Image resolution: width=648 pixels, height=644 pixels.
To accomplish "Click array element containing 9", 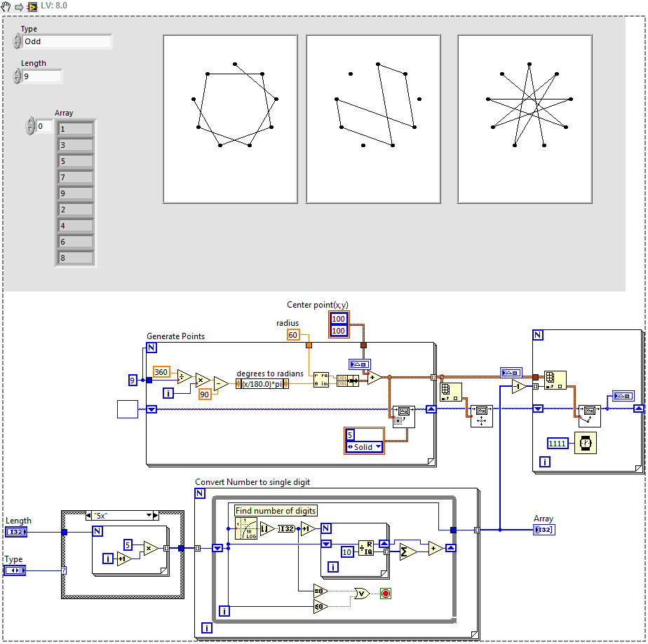I will pyautogui.click(x=75, y=193).
